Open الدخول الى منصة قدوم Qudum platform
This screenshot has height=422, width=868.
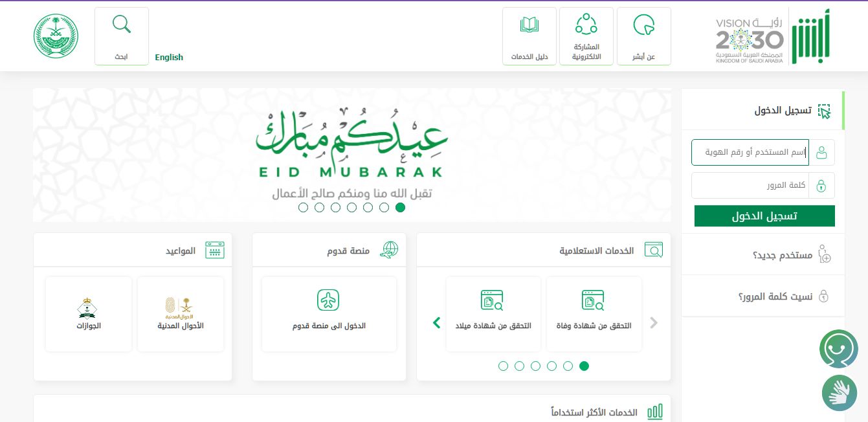pyautogui.click(x=329, y=314)
